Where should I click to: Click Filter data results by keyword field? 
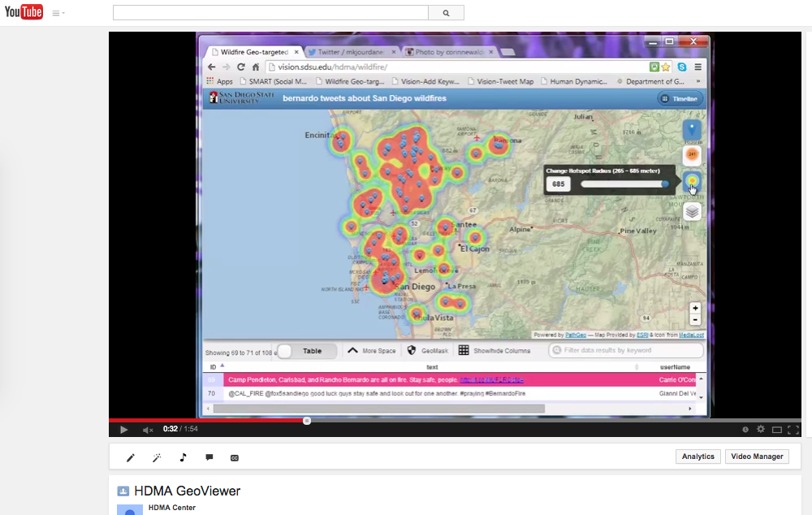pos(626,351)
